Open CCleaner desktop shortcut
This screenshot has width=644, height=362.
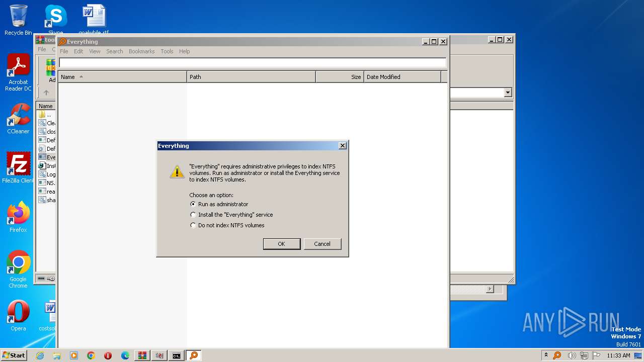(x=18, y=119)
